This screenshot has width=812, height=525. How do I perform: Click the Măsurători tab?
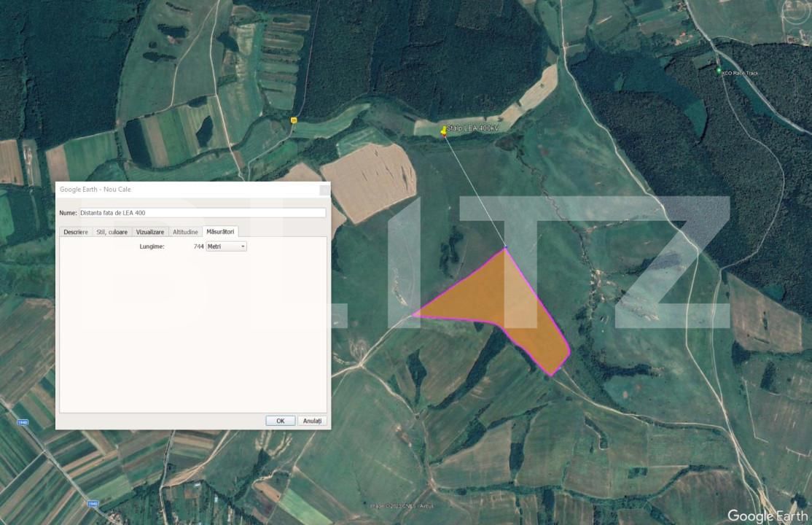coord(221,231)
